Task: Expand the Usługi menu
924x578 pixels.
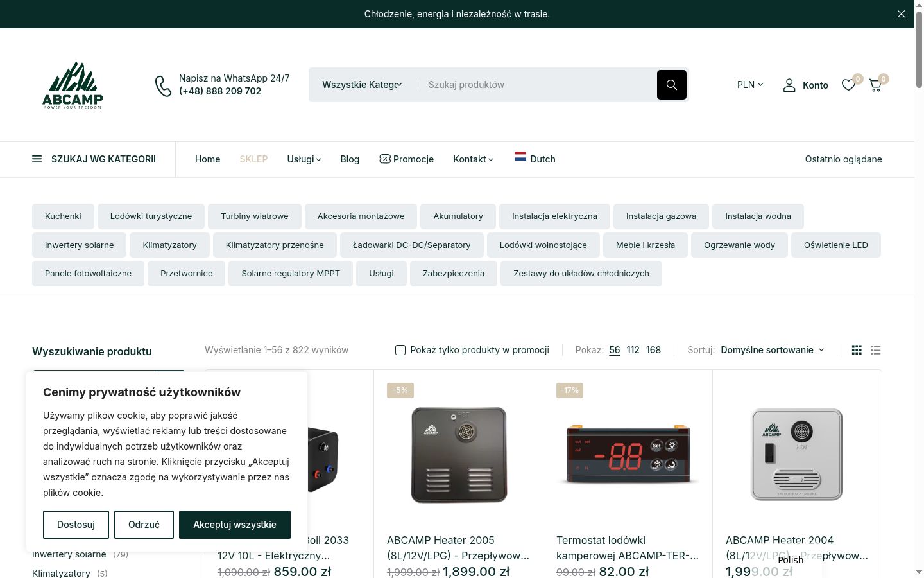Action: tap(304, 159)
